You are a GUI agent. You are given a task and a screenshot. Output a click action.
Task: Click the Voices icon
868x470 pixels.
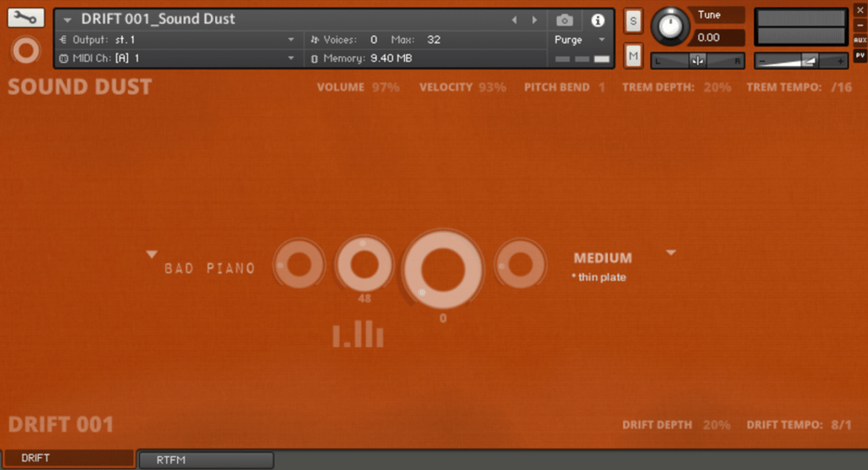coord(314,39)
